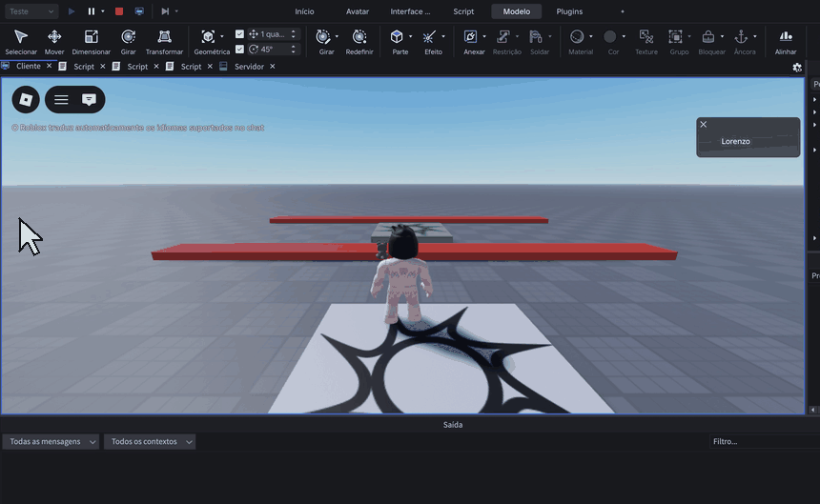
Task: Close the Lorenzo player list panel
Action: point(704,124)
